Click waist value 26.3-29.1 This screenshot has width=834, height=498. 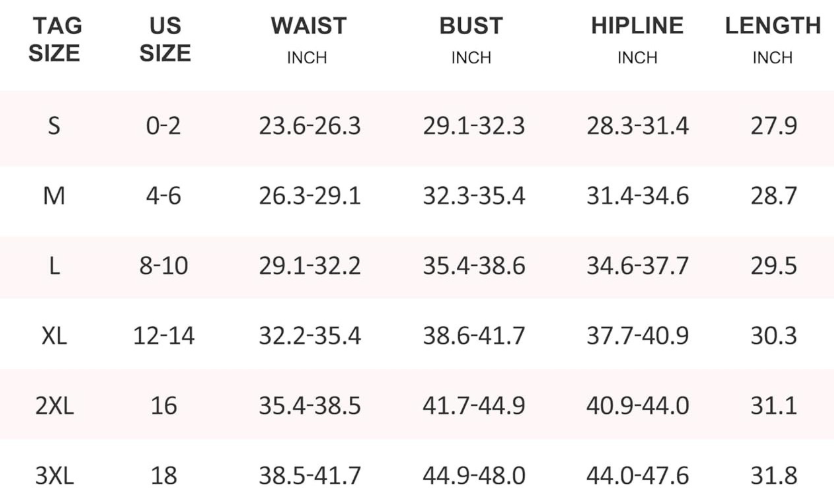pos(310,196)
